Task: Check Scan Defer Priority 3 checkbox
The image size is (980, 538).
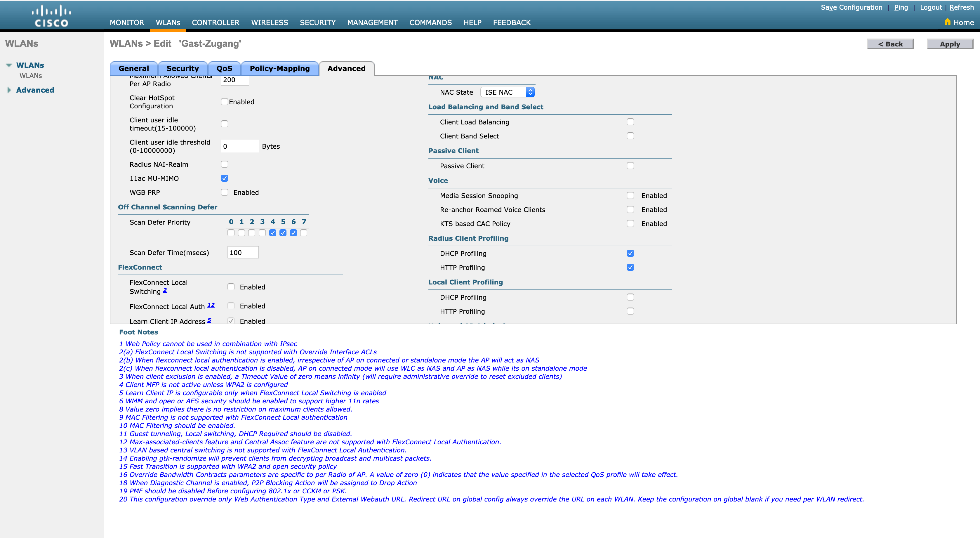Action: click(262, 232)
